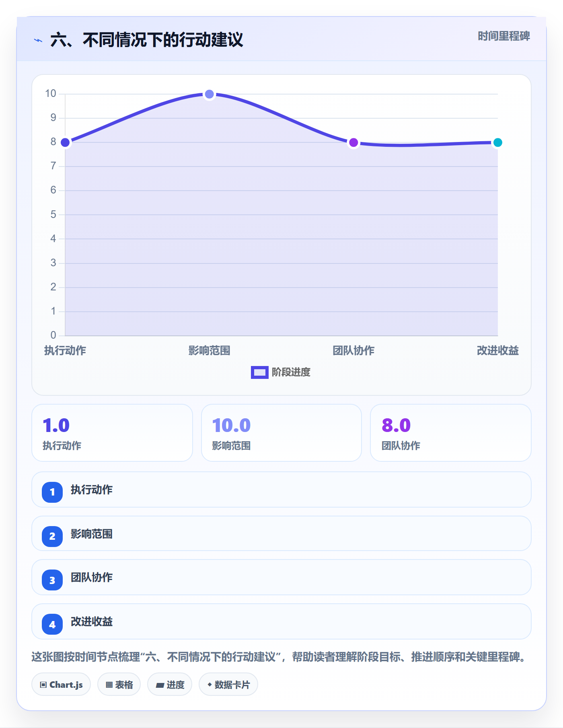Click the 表格 tag chip
This screenshot has width=563, height=728.
click(119, 685)
